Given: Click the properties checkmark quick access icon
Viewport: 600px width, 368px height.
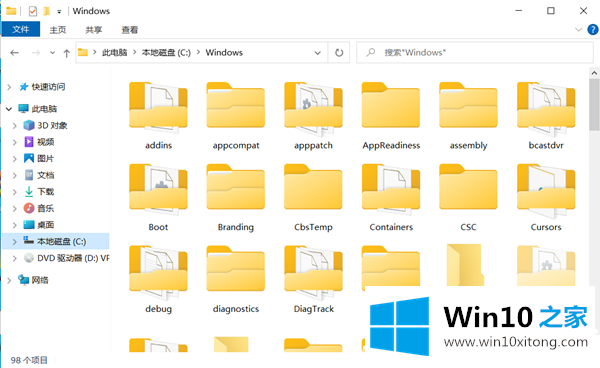Looking at the screenshot, I should [33, 11].
